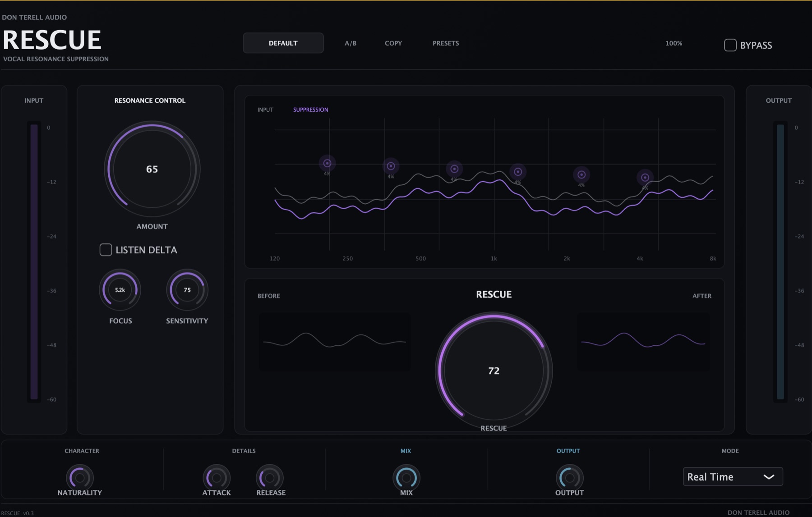Enable the BYPASS checkbox

pos(730,45)
